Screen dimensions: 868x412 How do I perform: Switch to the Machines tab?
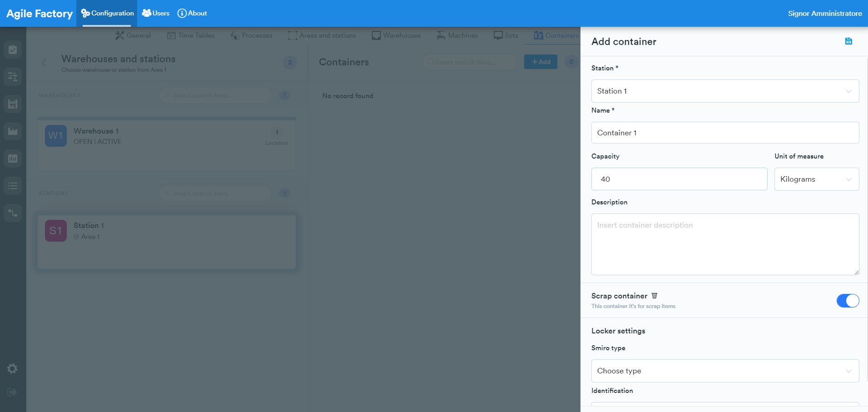457,35
